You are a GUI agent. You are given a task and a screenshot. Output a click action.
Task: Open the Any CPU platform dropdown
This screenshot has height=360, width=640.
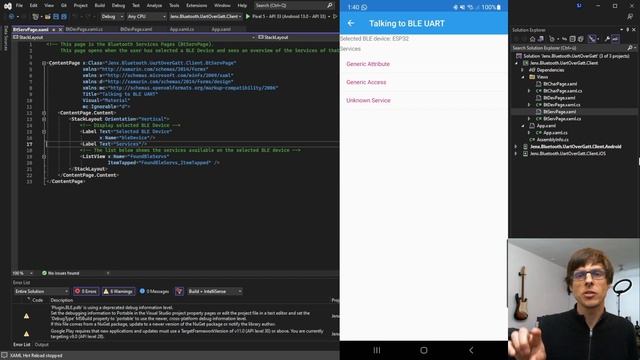146,16
